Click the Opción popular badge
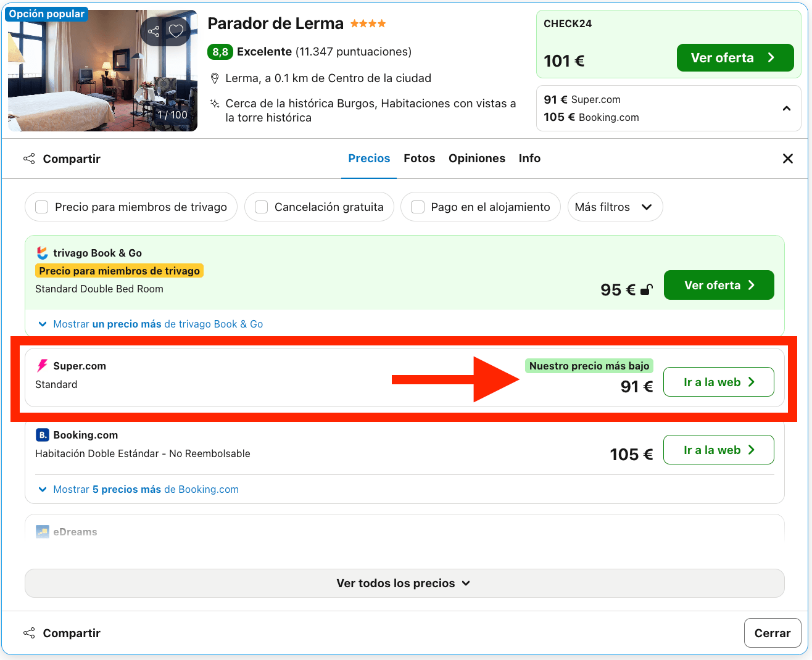 click(x=47, y=14)
